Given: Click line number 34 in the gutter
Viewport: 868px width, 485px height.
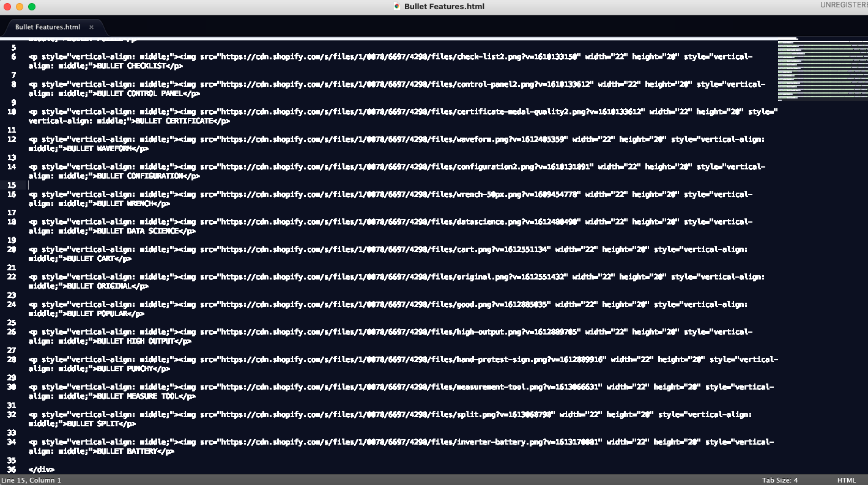Looking at the screenshot, I should pos(12,442).
